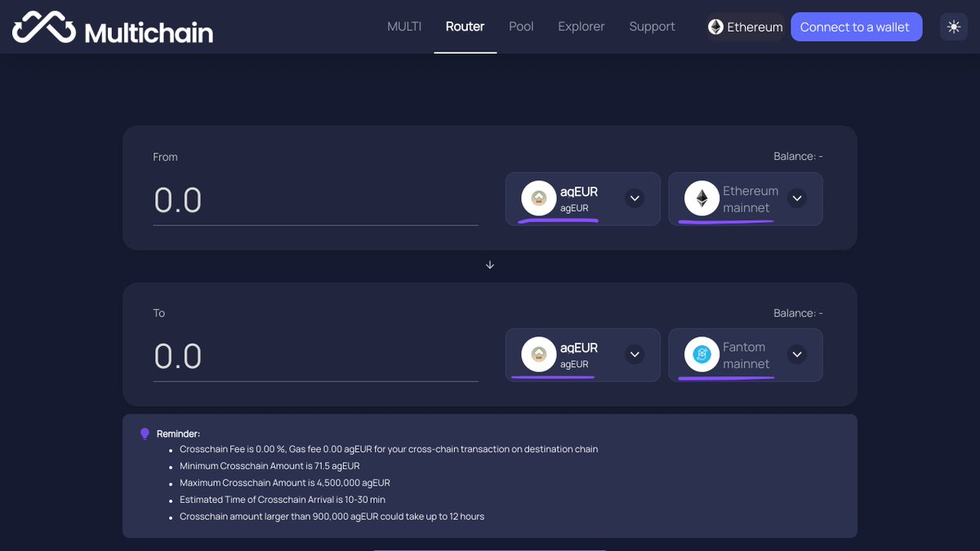
Task: Click the To section Balance label
Action: coord(798,313)
